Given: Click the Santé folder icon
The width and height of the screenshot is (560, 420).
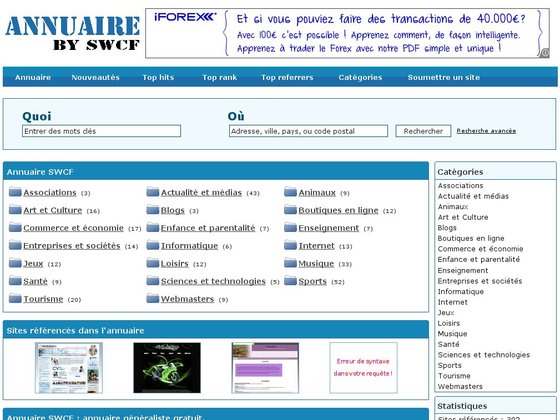Looking at the screenshot, I should click(x=15, y=280).
